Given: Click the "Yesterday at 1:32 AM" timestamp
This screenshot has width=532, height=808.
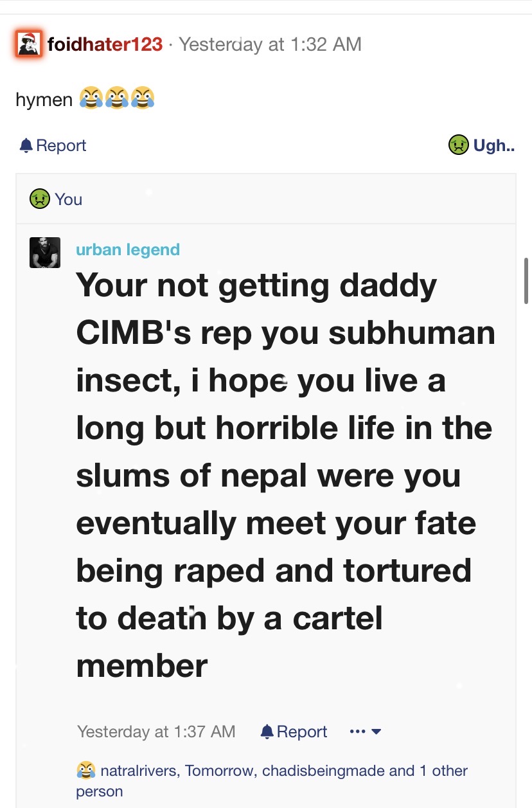Looking at the screenshot, I should click(x=270, y=44).
